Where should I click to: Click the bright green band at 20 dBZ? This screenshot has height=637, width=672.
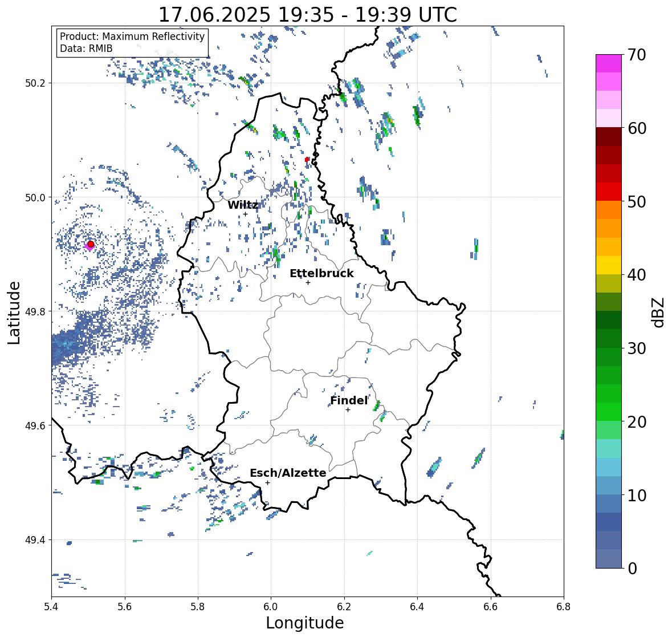pyautogui.click(x=609, y=412)
